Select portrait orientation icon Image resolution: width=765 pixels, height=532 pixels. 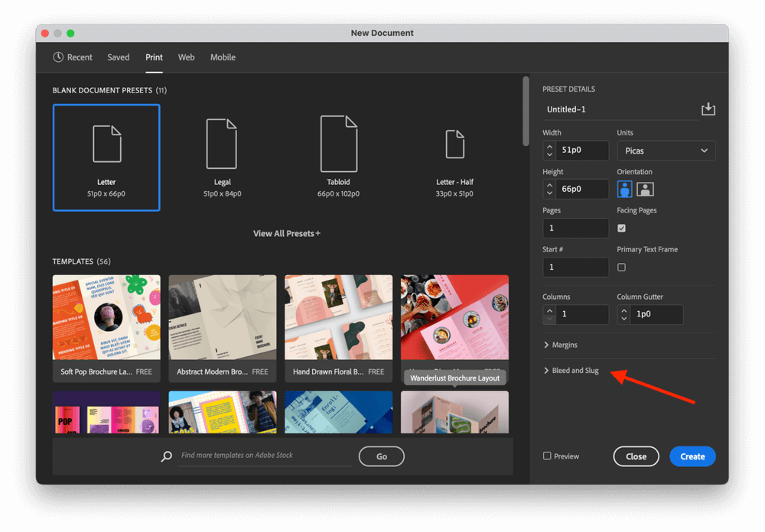point(626,189)
